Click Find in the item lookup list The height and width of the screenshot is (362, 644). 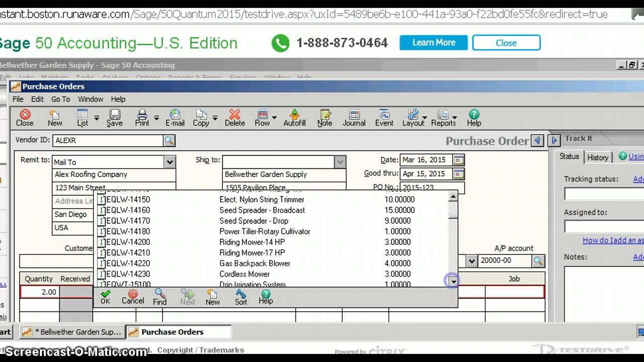click(x=160, y=297)
